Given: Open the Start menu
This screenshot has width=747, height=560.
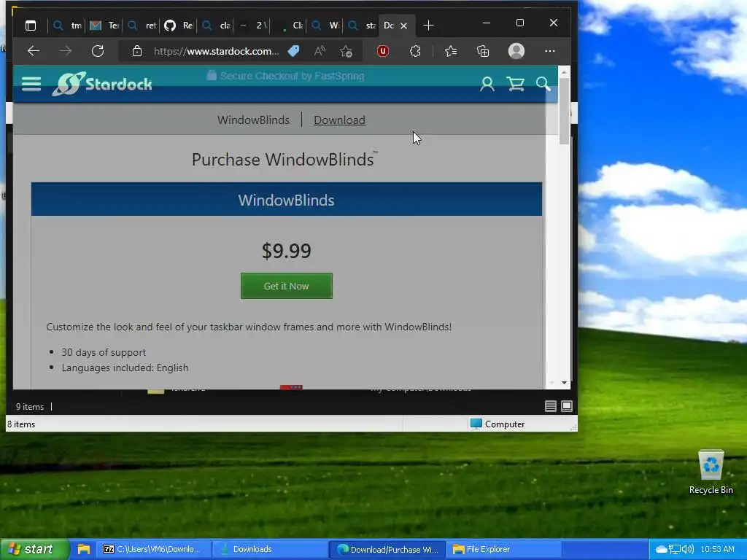Looking at the screenshot, I should coord(34,549).
